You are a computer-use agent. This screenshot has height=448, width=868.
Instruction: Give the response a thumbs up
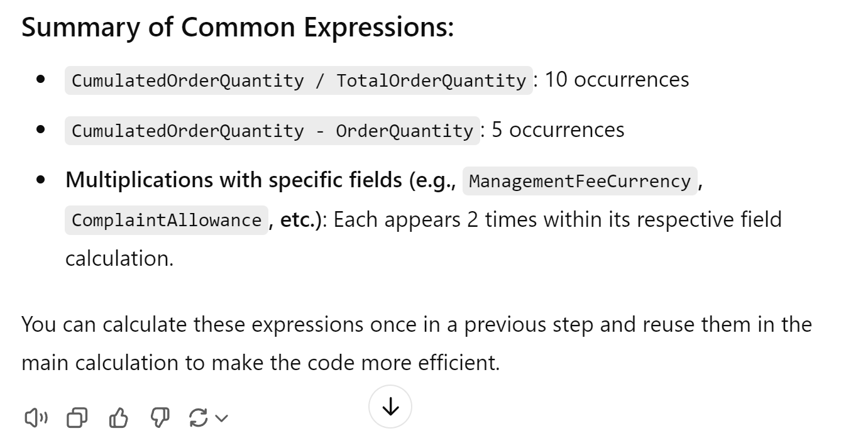click(119, 418)
